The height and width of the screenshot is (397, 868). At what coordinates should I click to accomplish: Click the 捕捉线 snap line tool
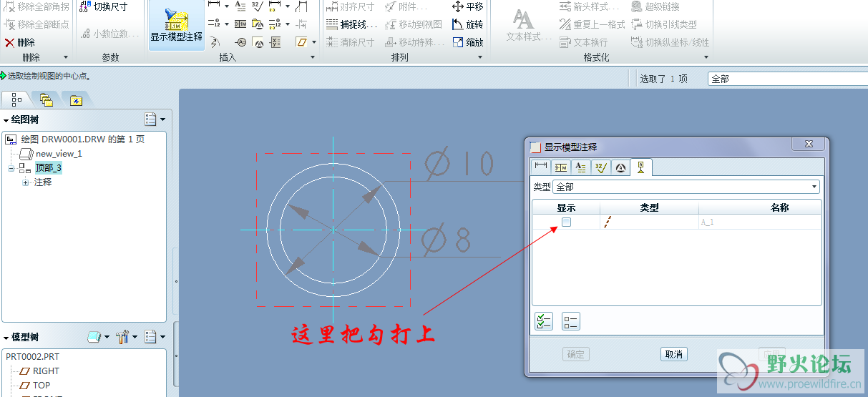[351, 24]
